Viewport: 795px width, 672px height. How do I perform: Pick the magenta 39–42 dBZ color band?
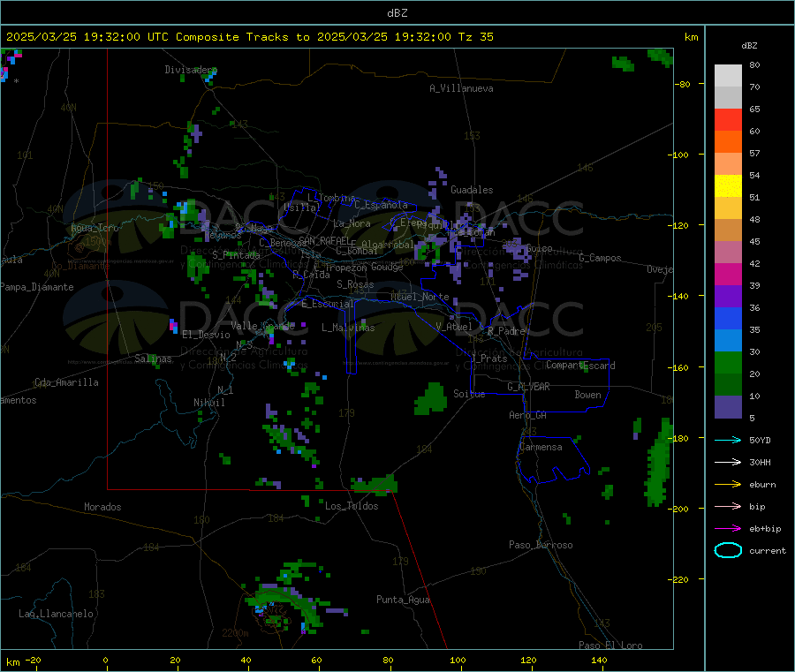(x=728, y=274)
